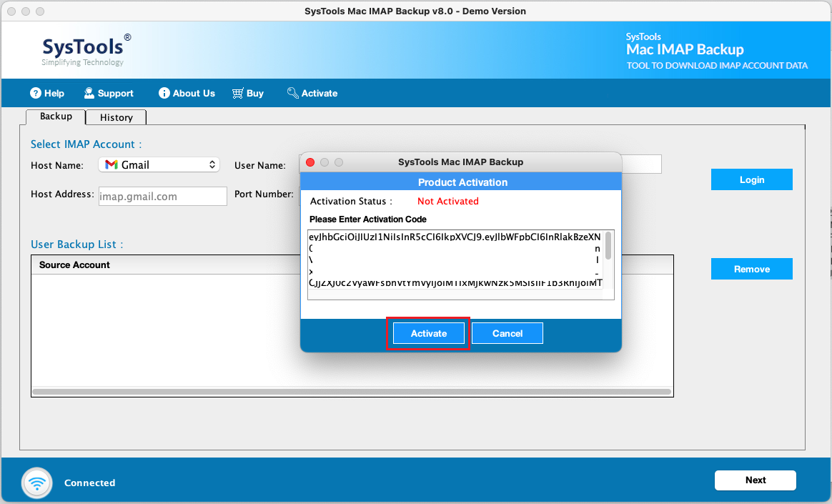Click the Select IMAP Account heading
The width and height of the screenshot is (832, 504).
pyautogui.click(x=86, y=144)
